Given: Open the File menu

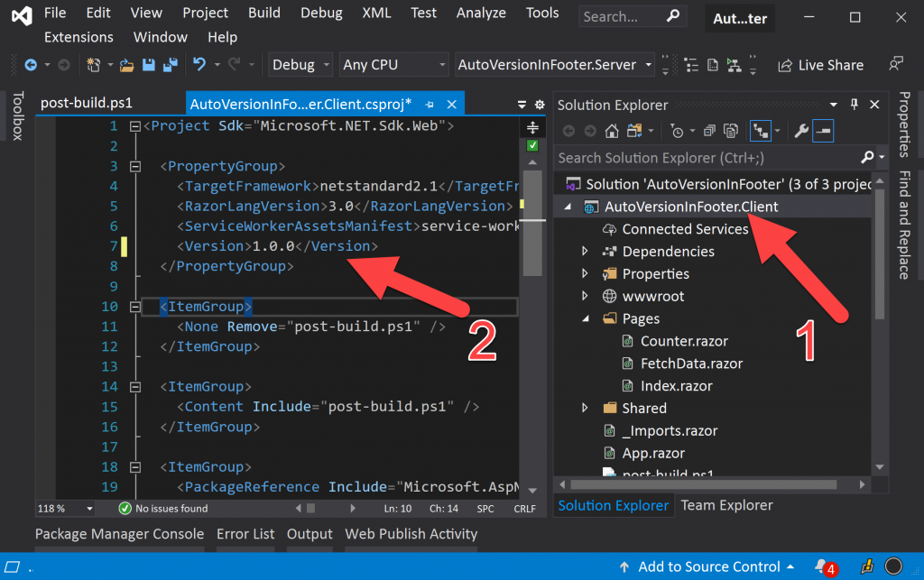Looking at the screenshot, I should pyautogui.click(x=55, y=13).
